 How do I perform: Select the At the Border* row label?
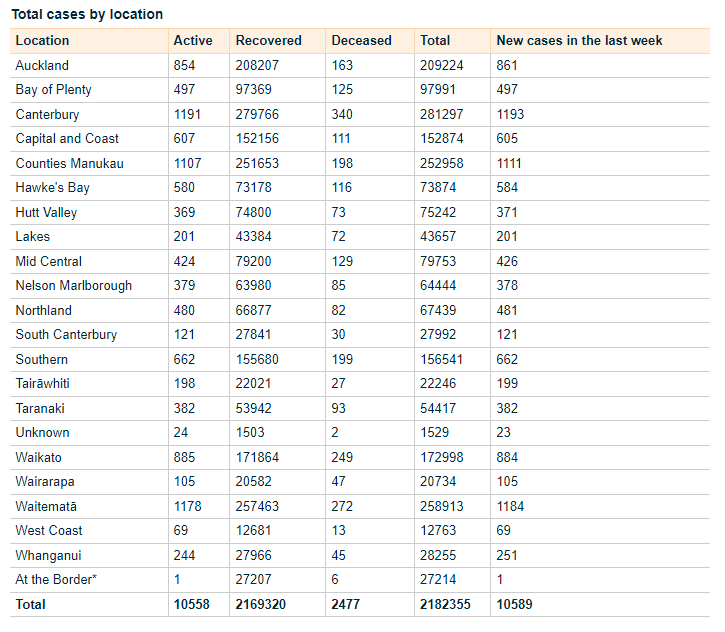pyautogui.click(x=56, y=579)
